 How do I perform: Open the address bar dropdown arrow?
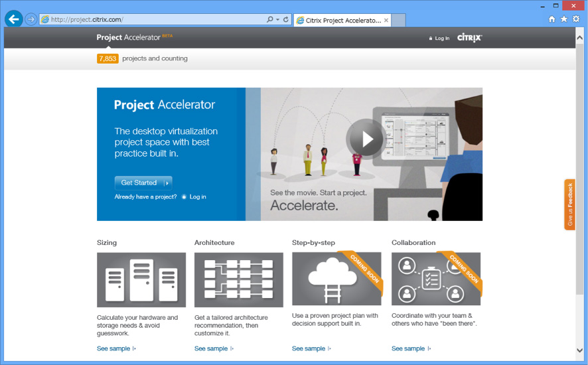click(x=278, y=19)
